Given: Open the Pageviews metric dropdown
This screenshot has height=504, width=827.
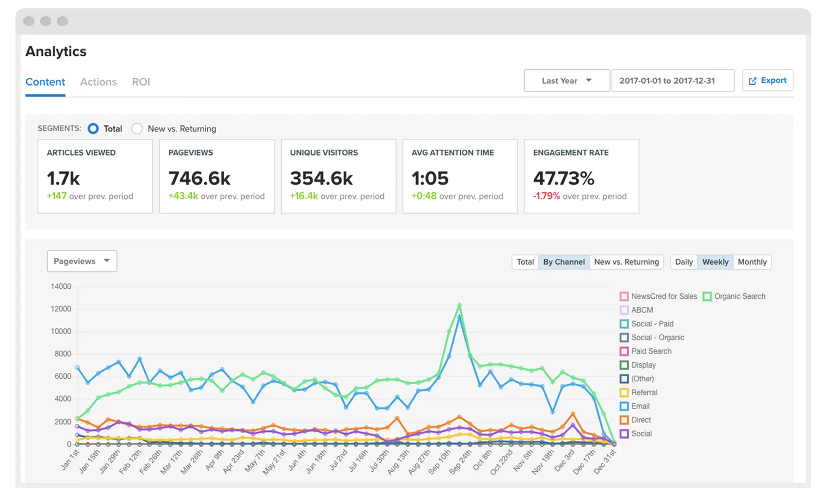Looking at the screenshot, I should click(x=82, y=261).
